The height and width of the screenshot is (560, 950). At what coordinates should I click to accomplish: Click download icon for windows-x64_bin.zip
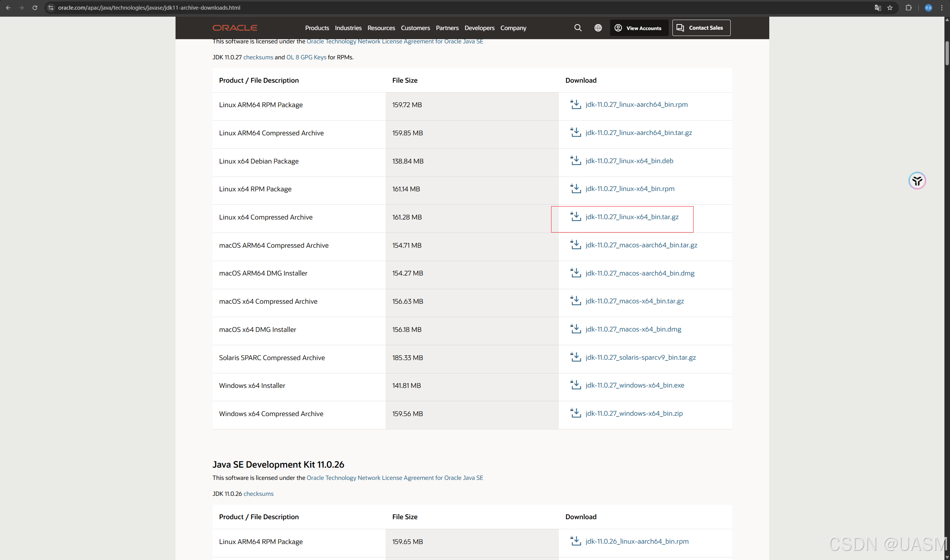576,413
